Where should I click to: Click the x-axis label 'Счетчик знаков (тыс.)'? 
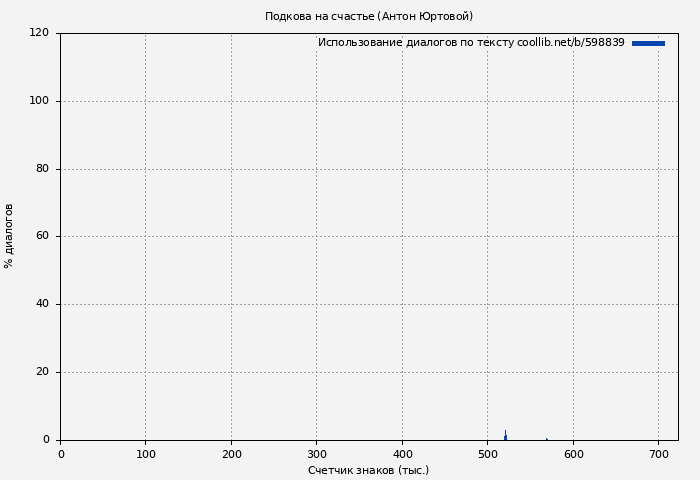click(368, 470)
